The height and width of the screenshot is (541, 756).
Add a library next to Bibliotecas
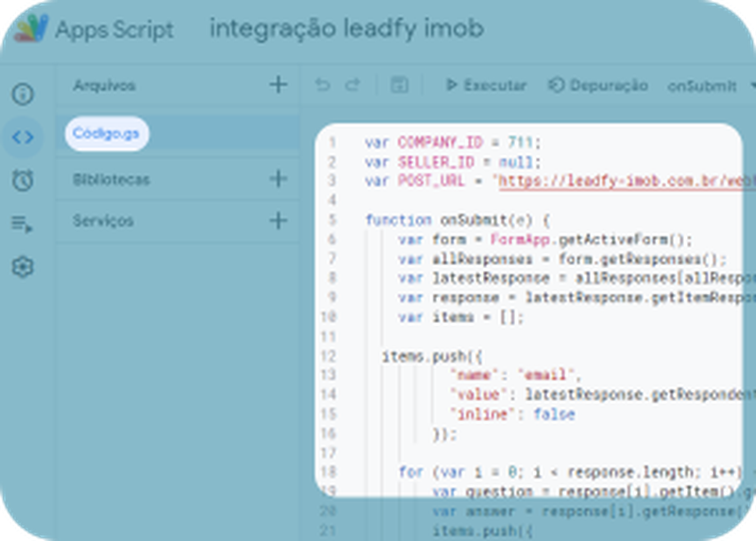pos(278,179)
